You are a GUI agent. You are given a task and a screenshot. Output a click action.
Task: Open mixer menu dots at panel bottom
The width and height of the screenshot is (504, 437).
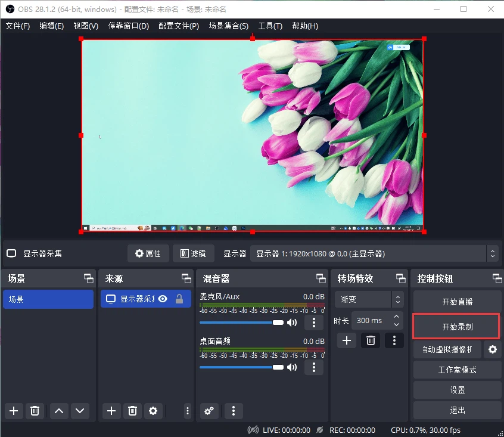click(234, 411)
